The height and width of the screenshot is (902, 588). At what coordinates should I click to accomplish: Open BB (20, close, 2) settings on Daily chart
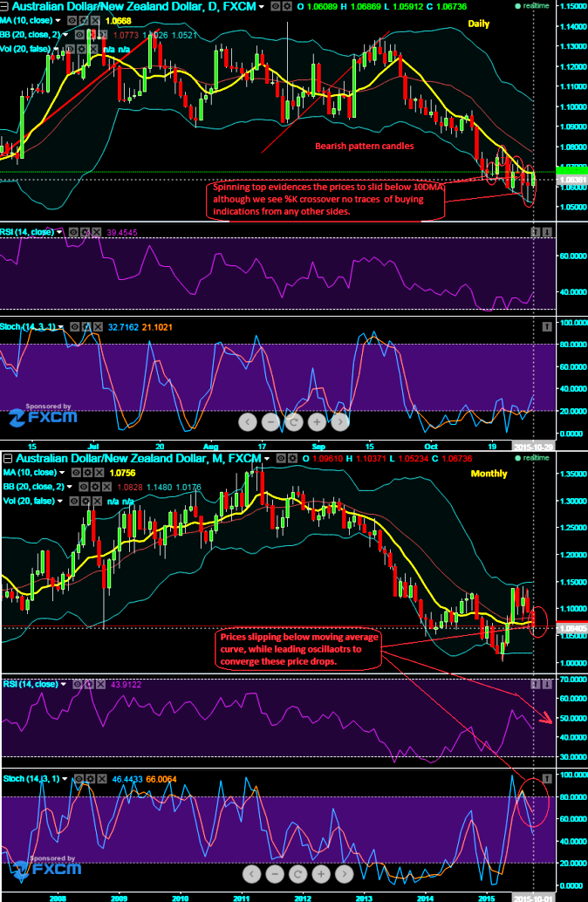[x=91, y=35]
